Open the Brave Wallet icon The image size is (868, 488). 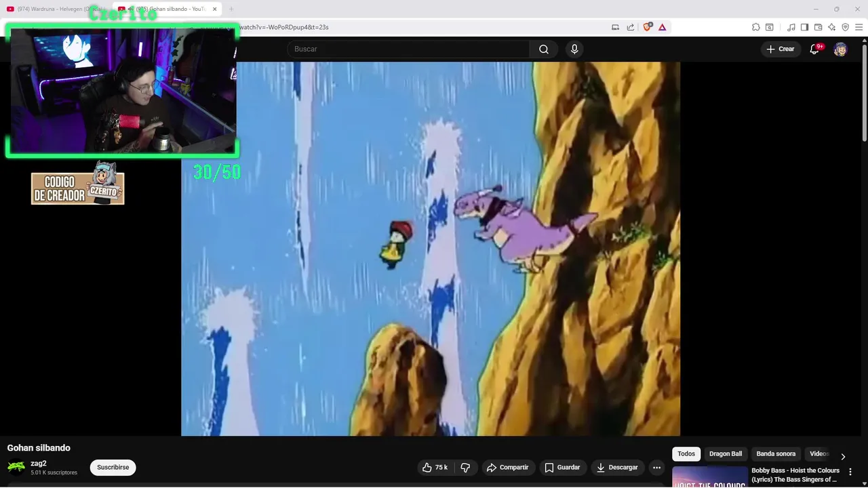click(818, 27)
